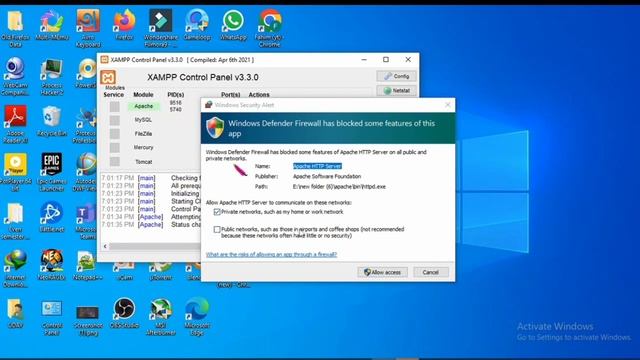The width and height of the screenshot is (640, 360).
Task: Click the XAMPP logo in the control panel
Action: [x=108, y=77]
